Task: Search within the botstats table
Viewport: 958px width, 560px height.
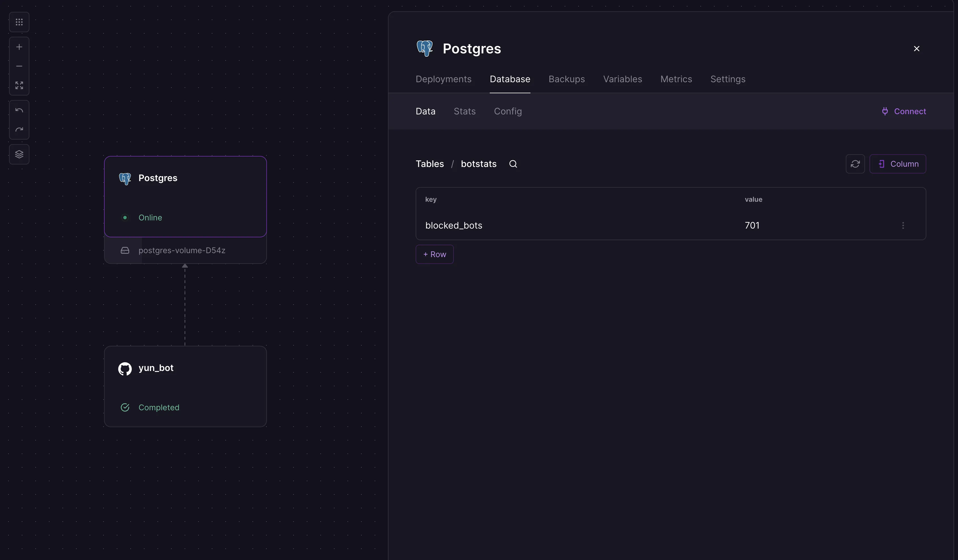Action: (x=513, y=164)
